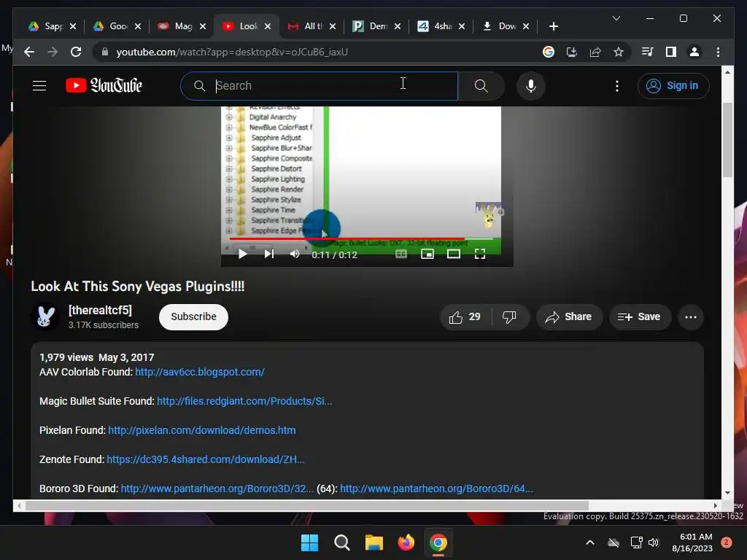
Task: Click the horizontal page scrollbar
Action: point(307,505)
